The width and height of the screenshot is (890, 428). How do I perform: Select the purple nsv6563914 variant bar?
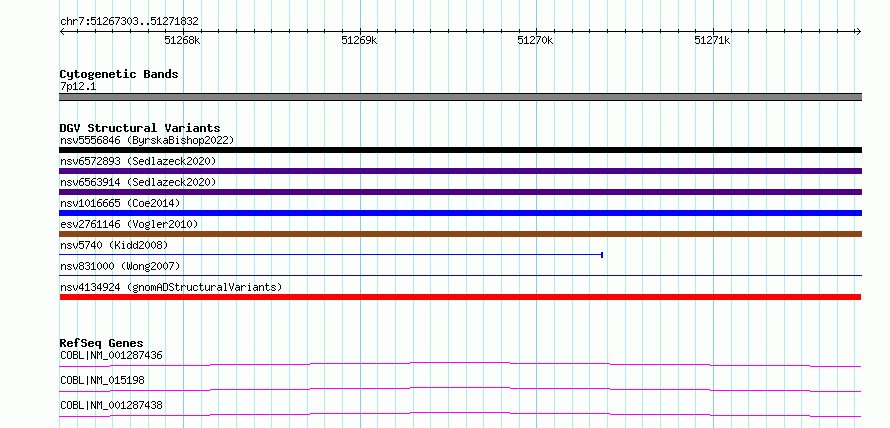pyautogui.click(x=460, y=192)
